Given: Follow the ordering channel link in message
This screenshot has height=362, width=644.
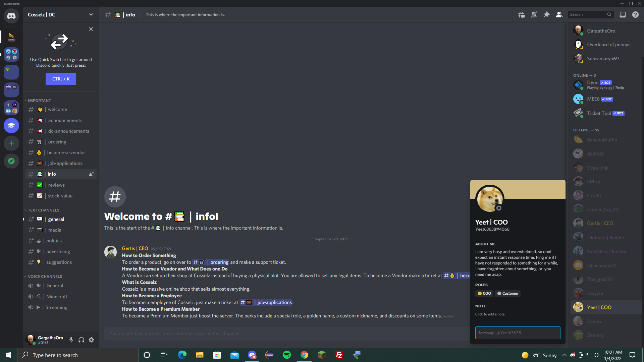Looking at the screenshot, I should (211, 262).
